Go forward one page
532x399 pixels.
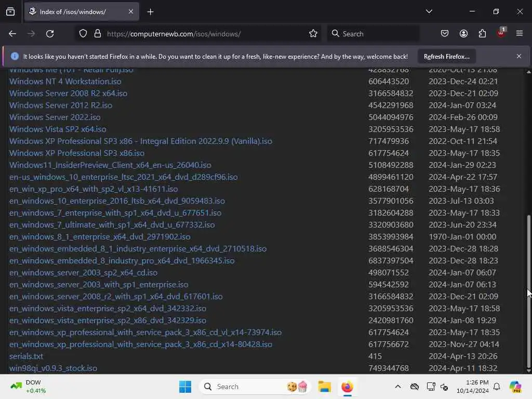coord(31,34)
